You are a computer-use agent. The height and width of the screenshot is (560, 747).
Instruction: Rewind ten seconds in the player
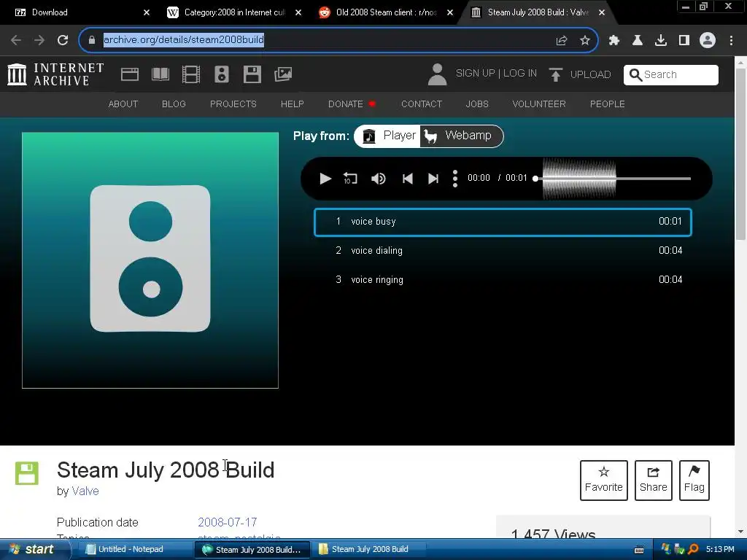click(350, 179)
